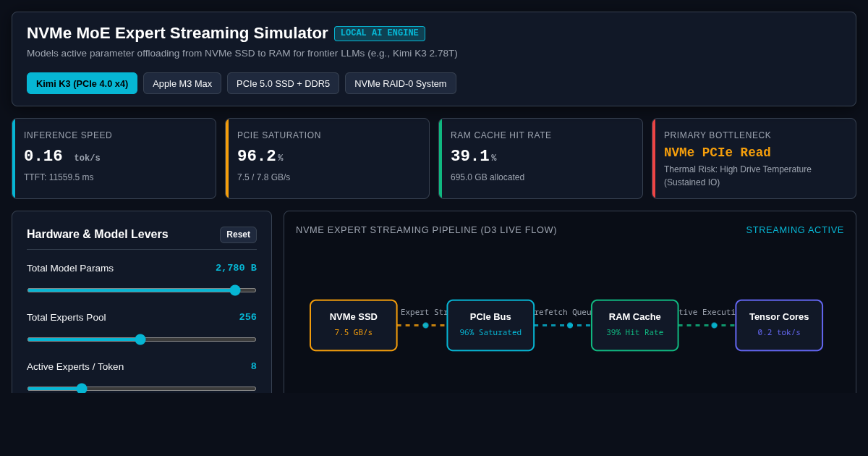This screenshot has height=456, width=868.
Task: Click the RAM Cache Hit Rate 39.1% value
Action: (474, 156)
